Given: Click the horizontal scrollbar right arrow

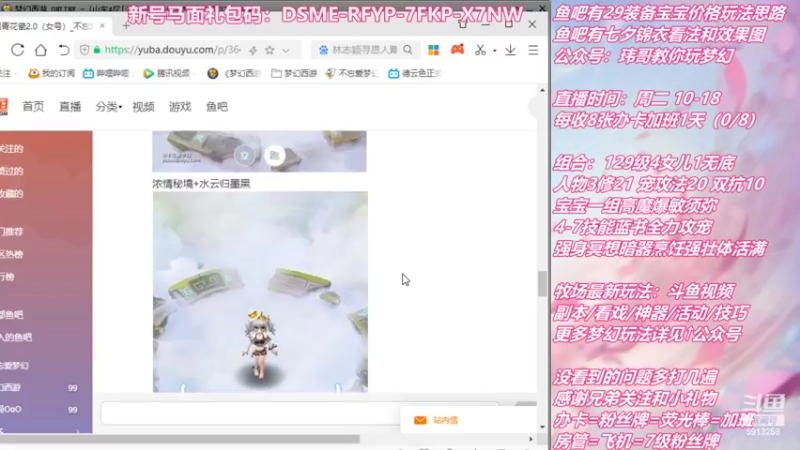Looking at the screenshot, I should click(x=531, y=439).
